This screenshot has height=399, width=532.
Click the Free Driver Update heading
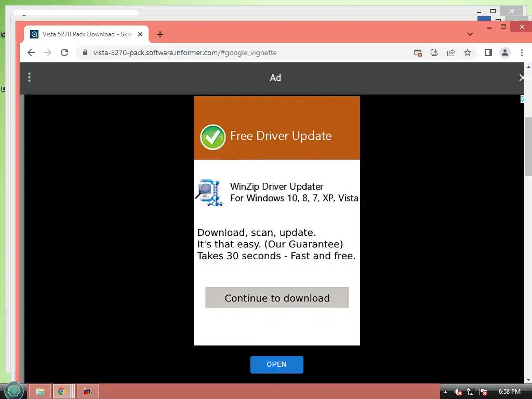tap(281, 136)
